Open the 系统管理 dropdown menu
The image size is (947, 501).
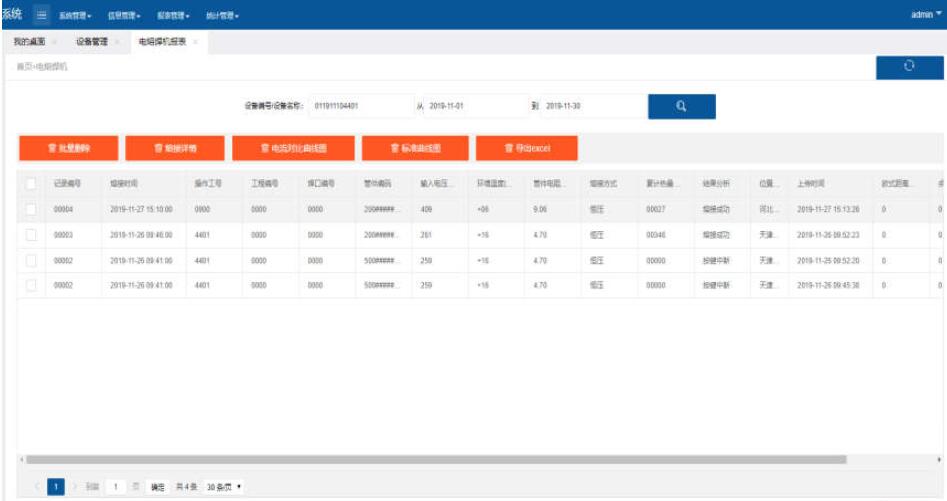[x=75, y=16]
